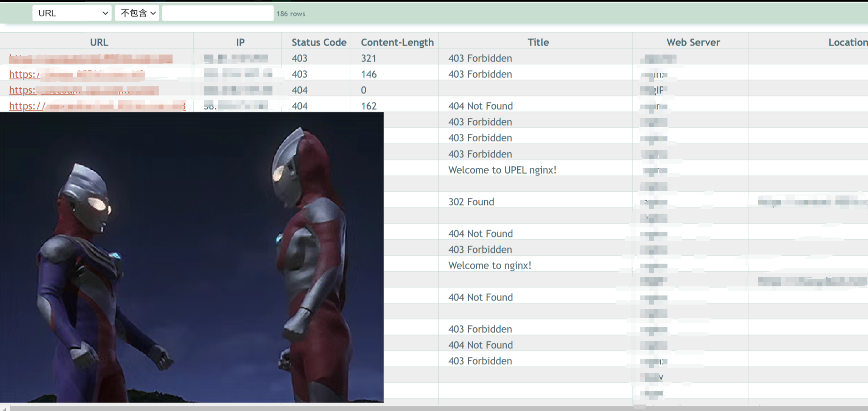
Task: Open the blurred URL link with content-length 321
Action: coord(91,58)
